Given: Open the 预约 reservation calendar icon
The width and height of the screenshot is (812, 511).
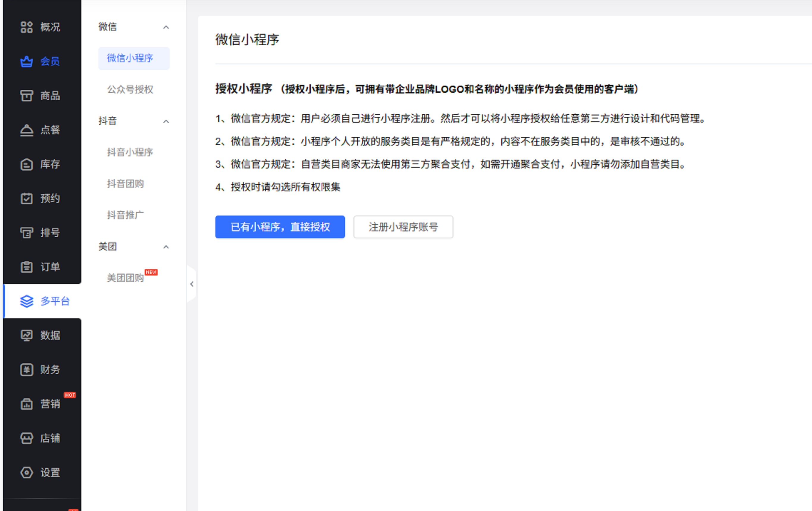Looking at the screenshot, I should pyautogui.click(x=27, y=198).
